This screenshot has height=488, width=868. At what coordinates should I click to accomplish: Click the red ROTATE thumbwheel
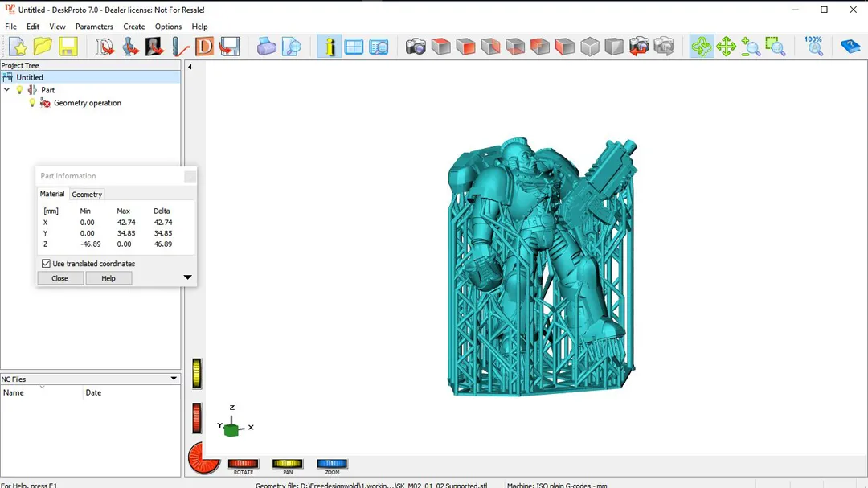coord(243,464)
